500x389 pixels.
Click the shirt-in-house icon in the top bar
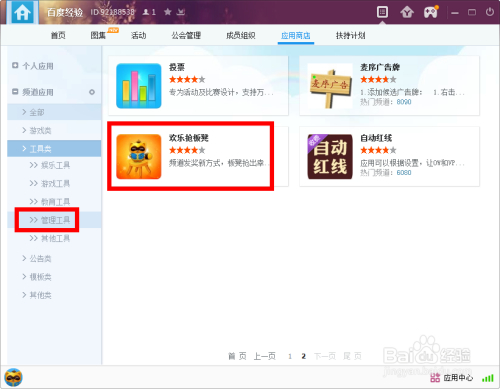[407, 12]
